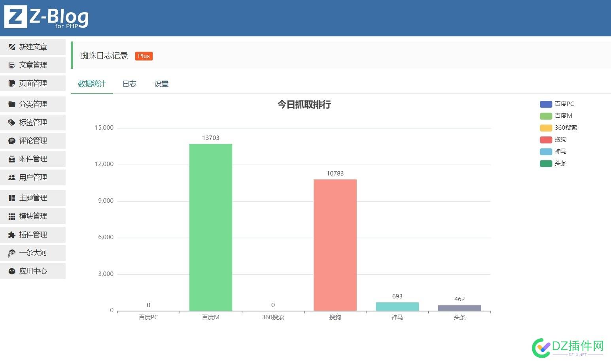Click the 15,000 y-axis label
611x364 pixels.
[x=104, y=128]
